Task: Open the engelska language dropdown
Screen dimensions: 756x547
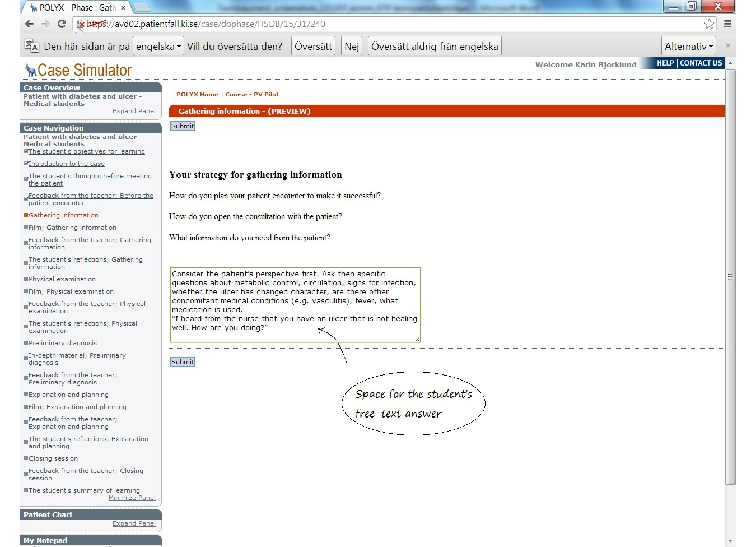Action: (x=158, y=47)
